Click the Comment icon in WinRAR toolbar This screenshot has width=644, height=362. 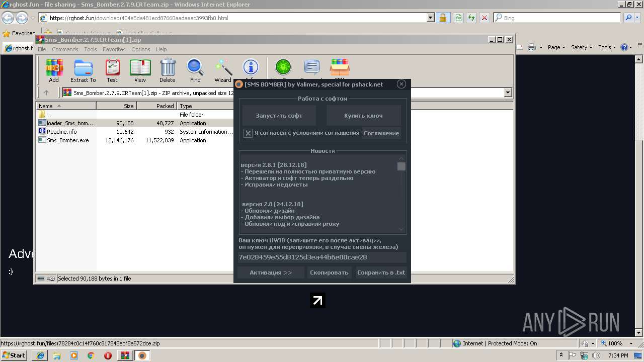coord(312,67)
